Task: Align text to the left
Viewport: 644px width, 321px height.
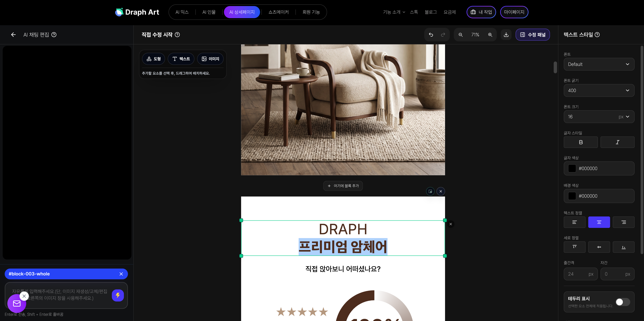Action: pos(574,222)
